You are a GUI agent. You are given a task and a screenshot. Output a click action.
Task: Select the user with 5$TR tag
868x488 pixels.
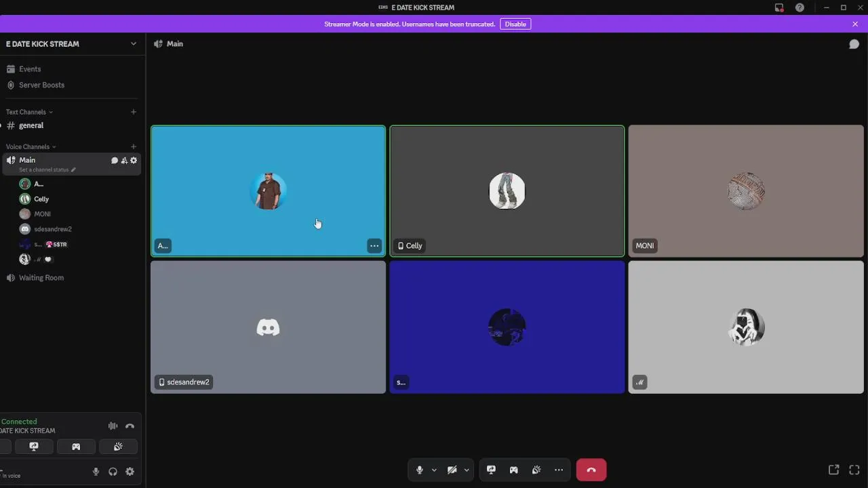pyautogui.click(x=79, y=244)
